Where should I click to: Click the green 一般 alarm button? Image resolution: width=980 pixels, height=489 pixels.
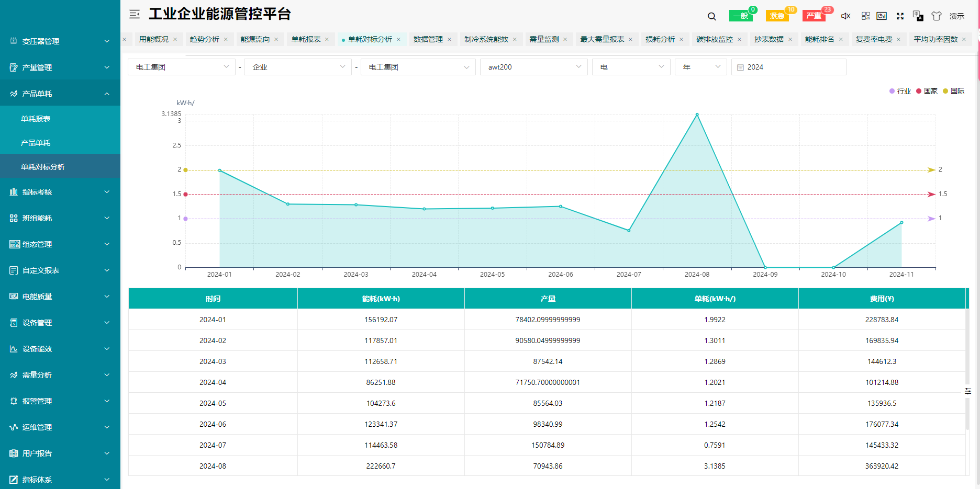tap(741, 16)
